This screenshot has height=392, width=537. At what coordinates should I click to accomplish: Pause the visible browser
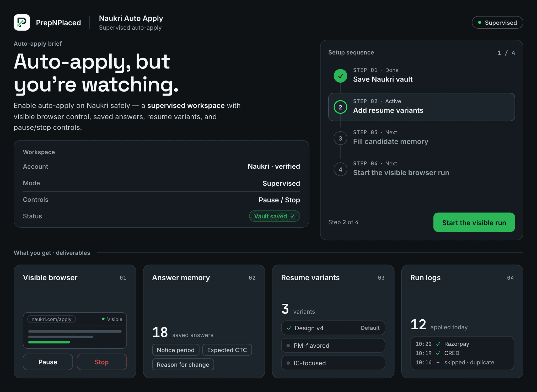[48, 362]
